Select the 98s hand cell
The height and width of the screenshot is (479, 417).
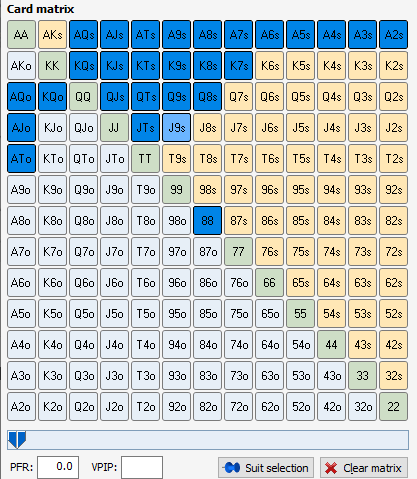[x=207, y=190]
